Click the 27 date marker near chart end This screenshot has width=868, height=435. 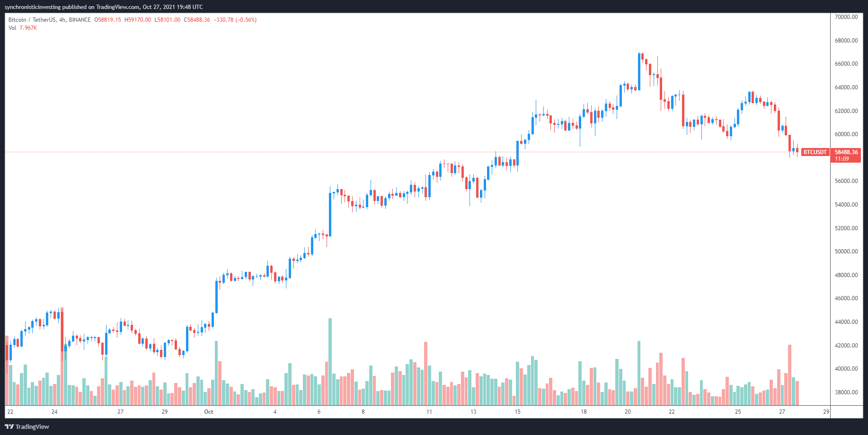pos(782,412)
